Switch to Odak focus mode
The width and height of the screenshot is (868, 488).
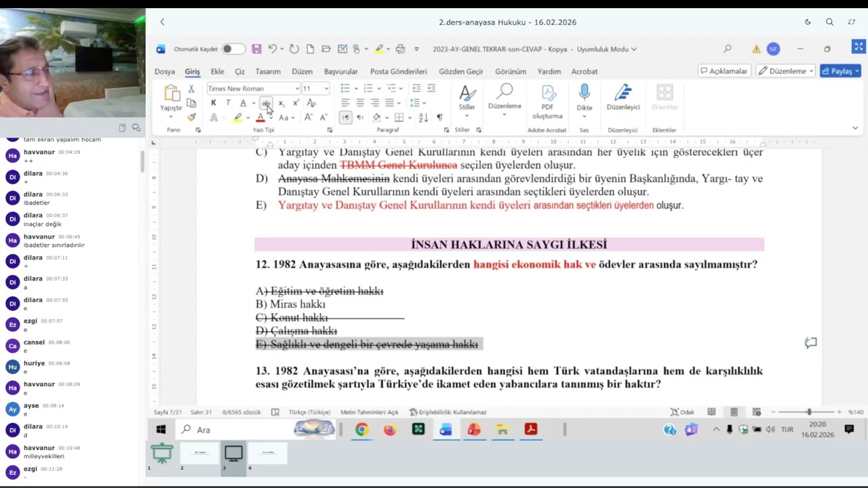coord(682,412)
